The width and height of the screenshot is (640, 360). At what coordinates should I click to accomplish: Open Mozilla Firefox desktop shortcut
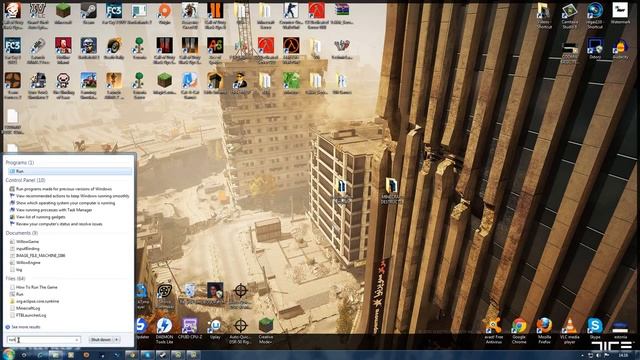544,331
